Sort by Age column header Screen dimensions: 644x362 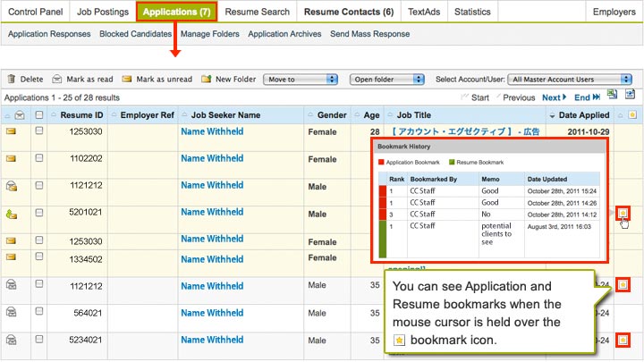[x=371, y=115]
